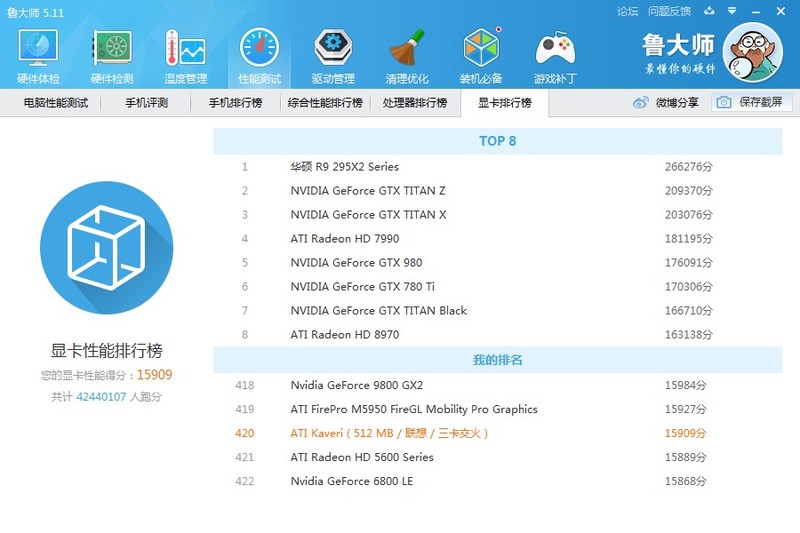The image size is (800, 533).
Task: Click the 我的排名 section header
Action: pos(497,360)
